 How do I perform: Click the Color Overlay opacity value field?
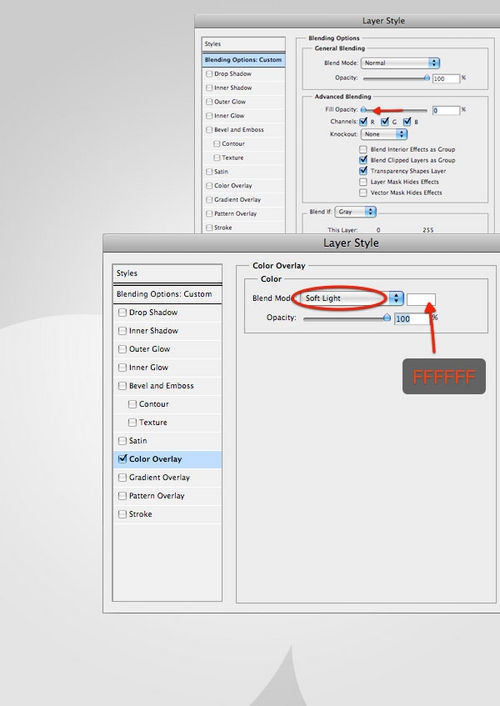(412, 319)
